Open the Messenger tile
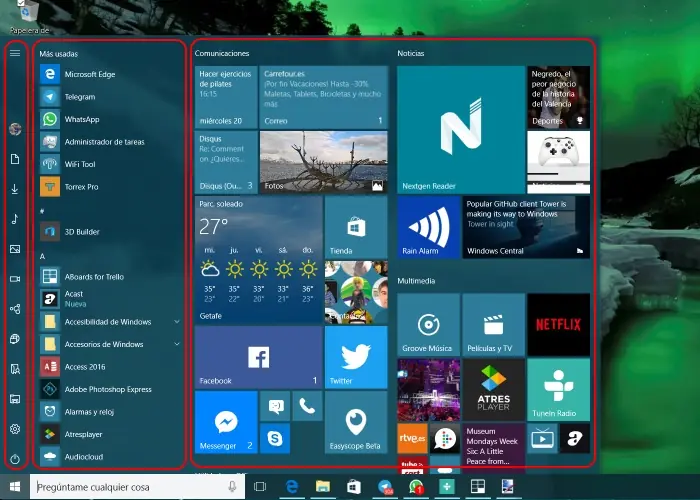Image resolution: width=700 pixels, height=500 pixels. 226,422
